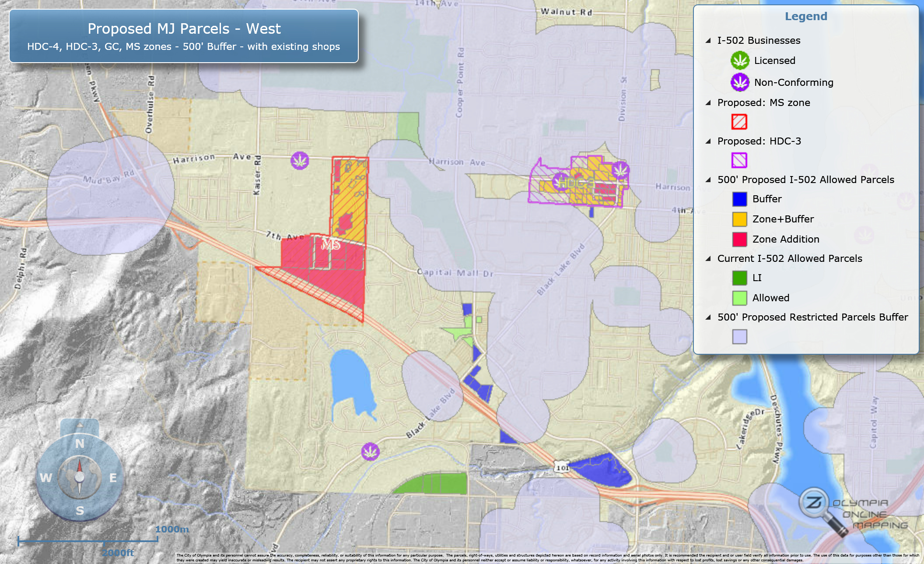The height and width of the screenshot is (564, 924).
Task: Click the MS label on red zone
Action: click(330, 244)
